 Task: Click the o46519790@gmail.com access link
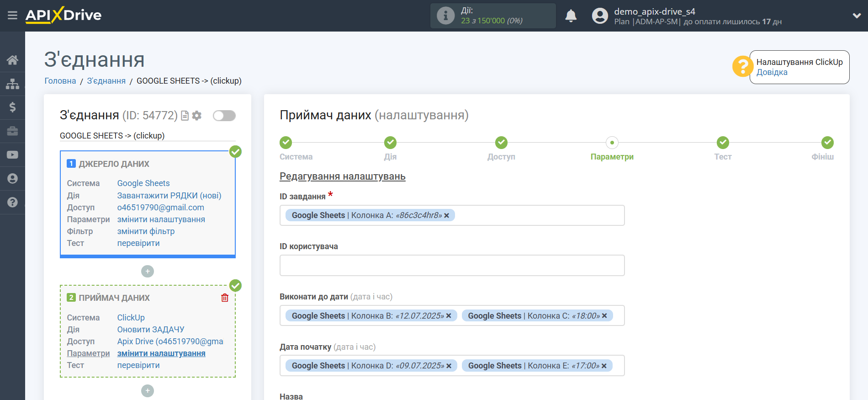click(161, 208)
